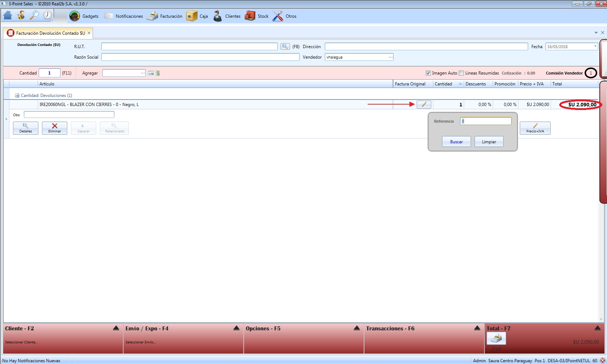
Task: Open the Clientes businessman icon
Action: pyautogui.click(x=217, y=16)
